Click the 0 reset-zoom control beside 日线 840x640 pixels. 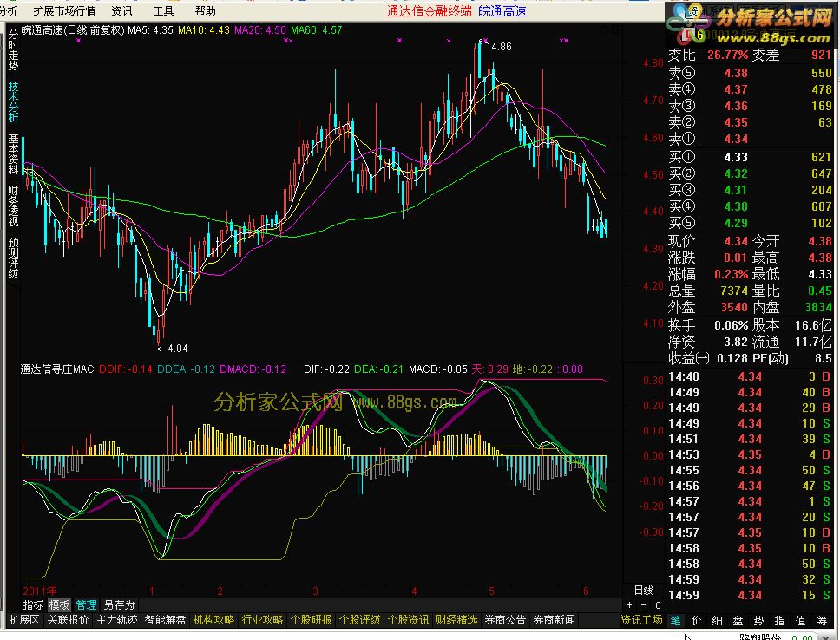[658, 605]
